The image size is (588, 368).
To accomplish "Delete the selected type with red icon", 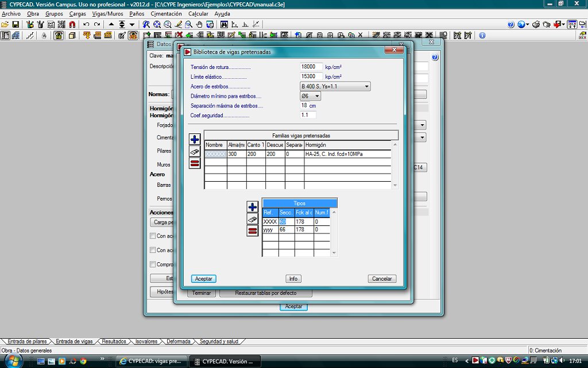I will (253, 231).
